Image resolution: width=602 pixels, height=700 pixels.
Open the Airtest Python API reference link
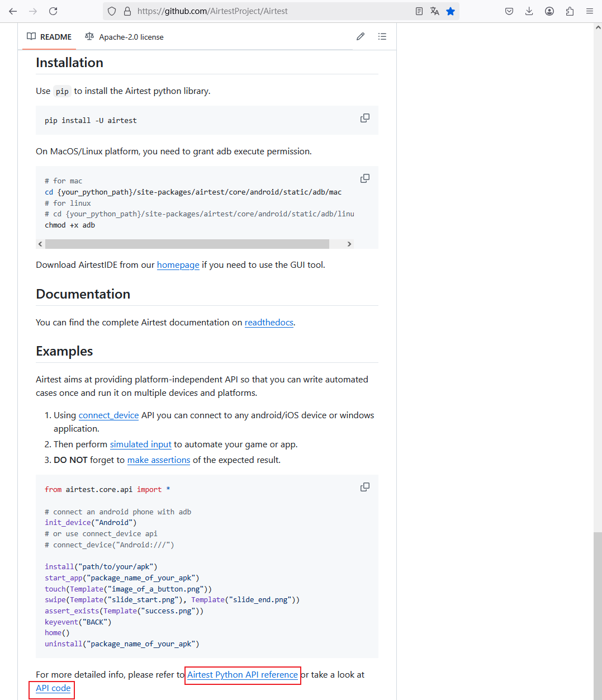243,675
